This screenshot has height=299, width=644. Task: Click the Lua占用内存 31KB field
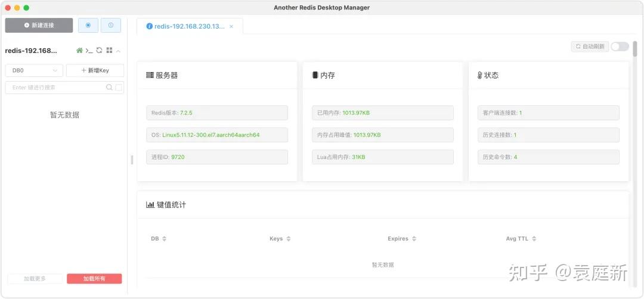click(x=383, y=157)
